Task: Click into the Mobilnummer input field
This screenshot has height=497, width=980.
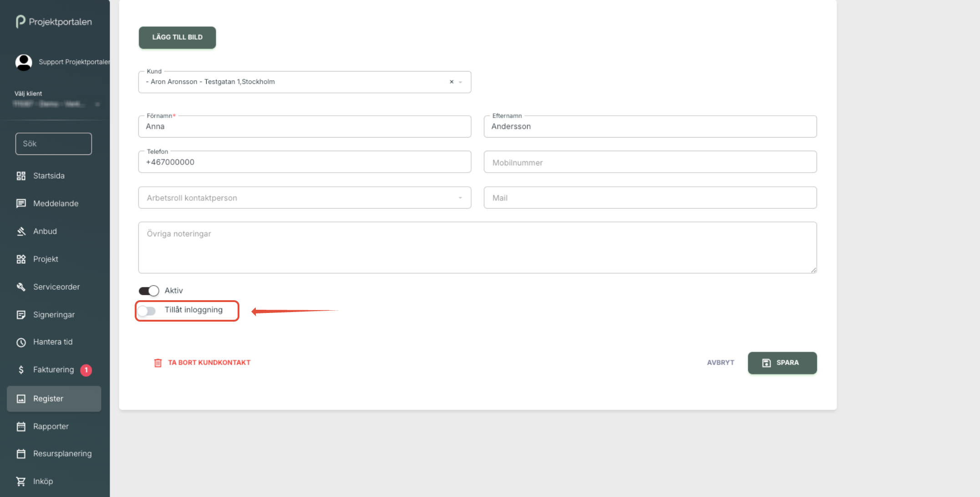Action: coord(650,162)
